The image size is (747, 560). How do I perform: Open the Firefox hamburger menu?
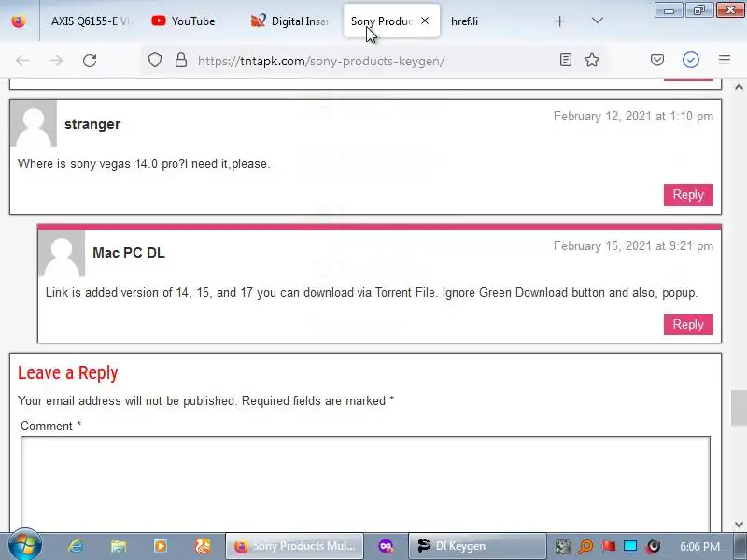tap(725, 60)
